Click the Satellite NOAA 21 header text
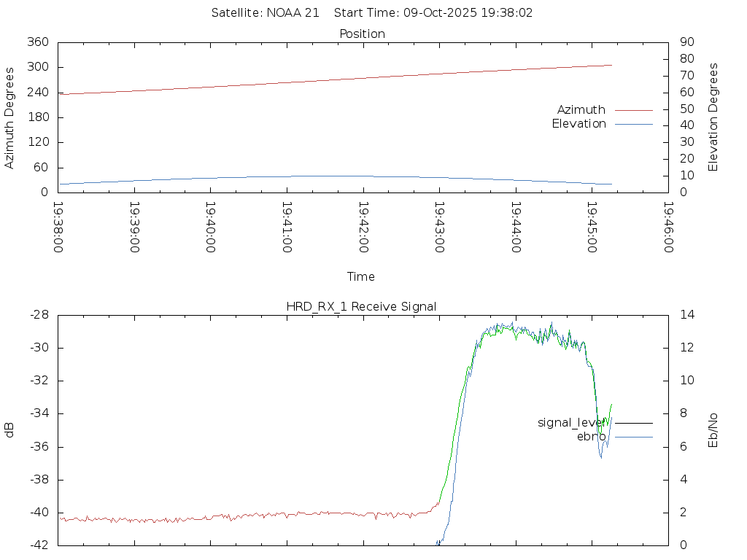This screenshot has width=747, height=560. pyautogui.click(x=266, y=13)
